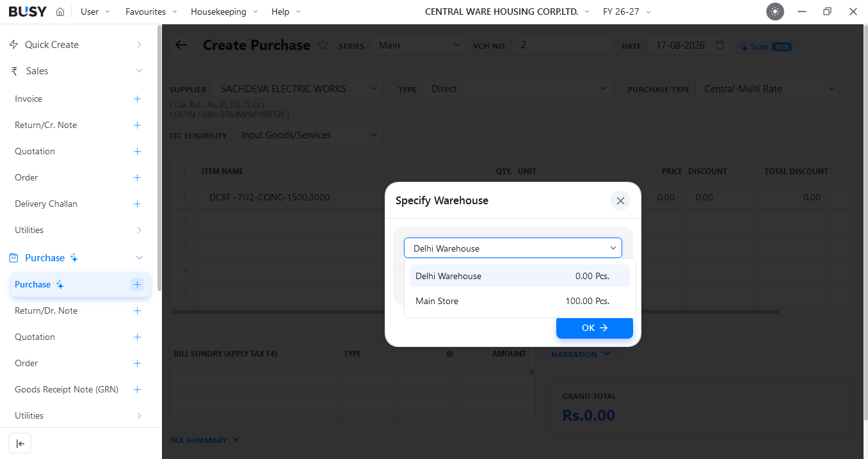Collapse the Purchase section chevron
The width and height of the screenshot is (868, 459).
tap(139, 258)
